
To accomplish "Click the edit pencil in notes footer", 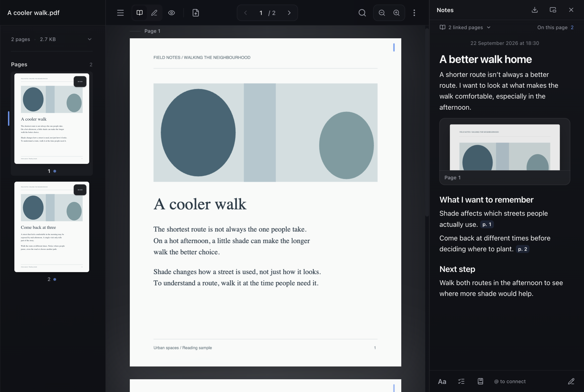I will click(571, 382).
